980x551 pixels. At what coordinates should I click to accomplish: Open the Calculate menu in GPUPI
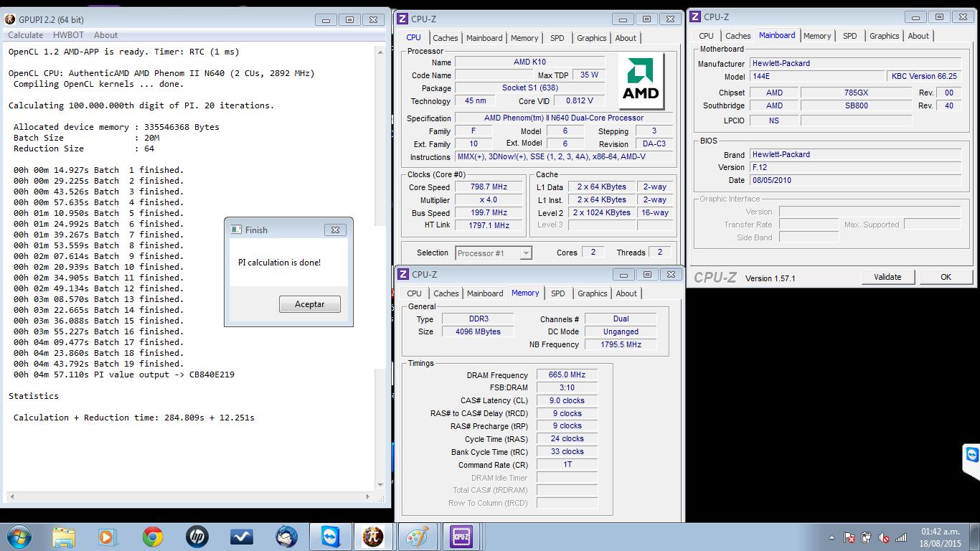[26, 35]
